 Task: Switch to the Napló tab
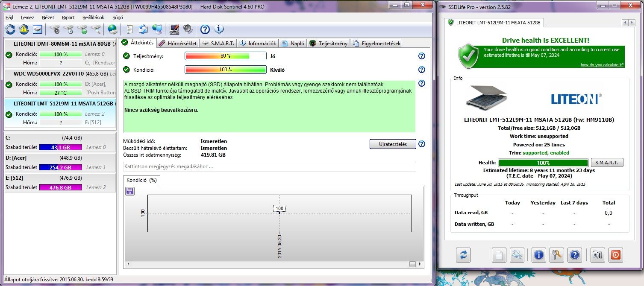coord(293,43)
